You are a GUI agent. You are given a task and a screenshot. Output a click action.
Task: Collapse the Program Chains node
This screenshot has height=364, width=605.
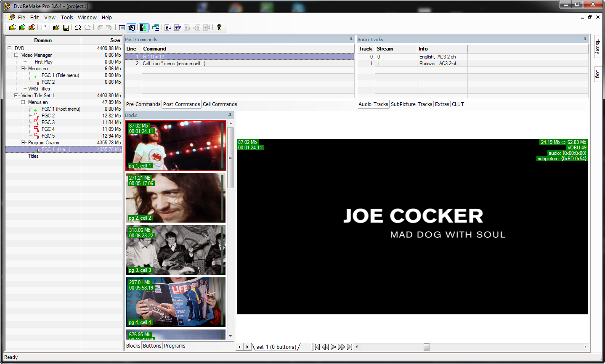click(x=23, y=143)
